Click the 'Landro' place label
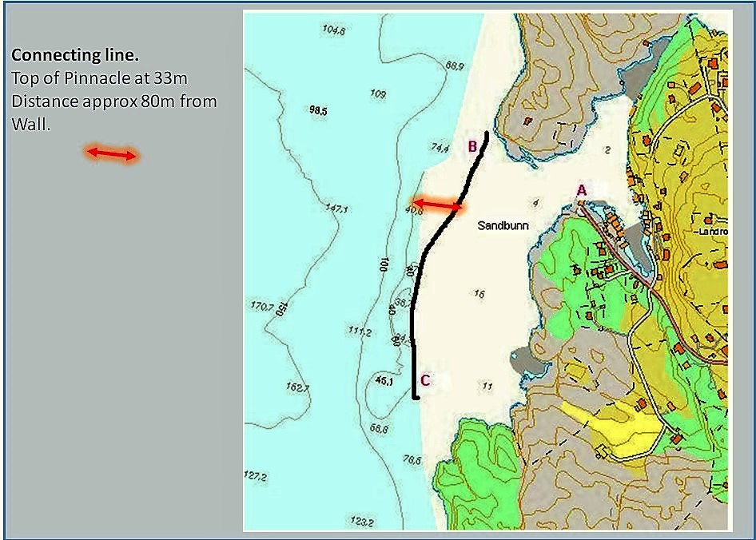 [708, 232]
